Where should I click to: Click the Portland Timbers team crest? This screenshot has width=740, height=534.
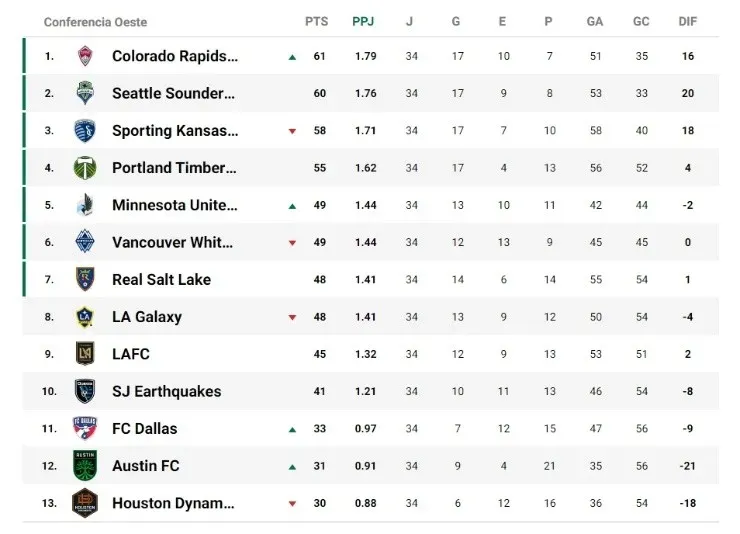point(85,168)
